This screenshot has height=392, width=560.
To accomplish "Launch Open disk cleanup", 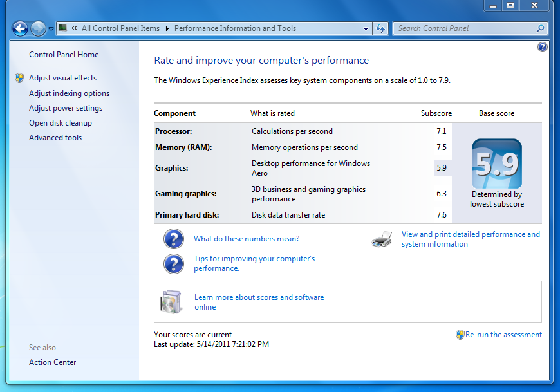I will coord(61,123).
